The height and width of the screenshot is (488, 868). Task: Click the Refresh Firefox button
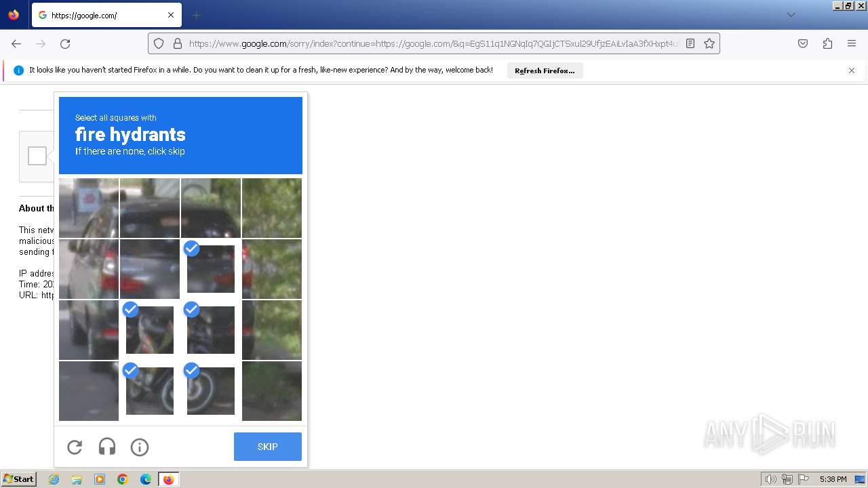click(545, 70)
